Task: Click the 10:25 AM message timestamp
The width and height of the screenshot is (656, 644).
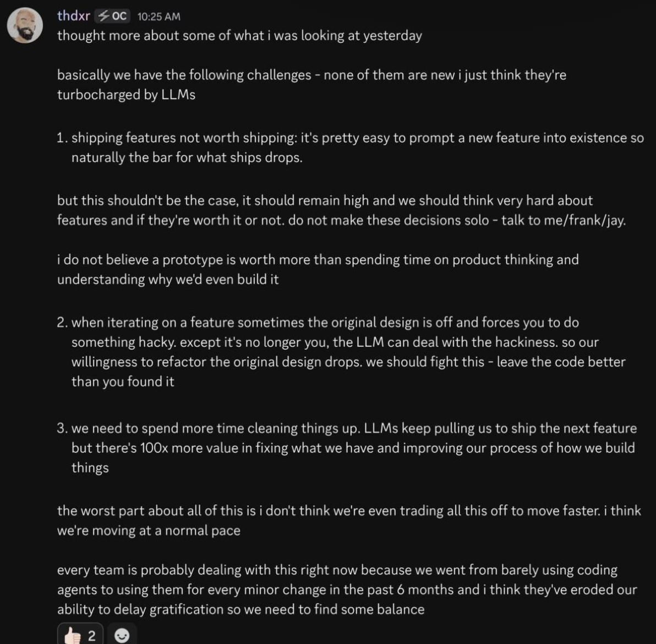Action: pyautogui.click(x=158, y=17)
